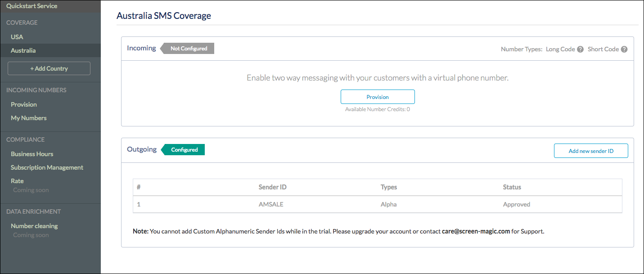644x274 pixels.
Task: Click the Provision button in Incoming
Action: (378, 97)
